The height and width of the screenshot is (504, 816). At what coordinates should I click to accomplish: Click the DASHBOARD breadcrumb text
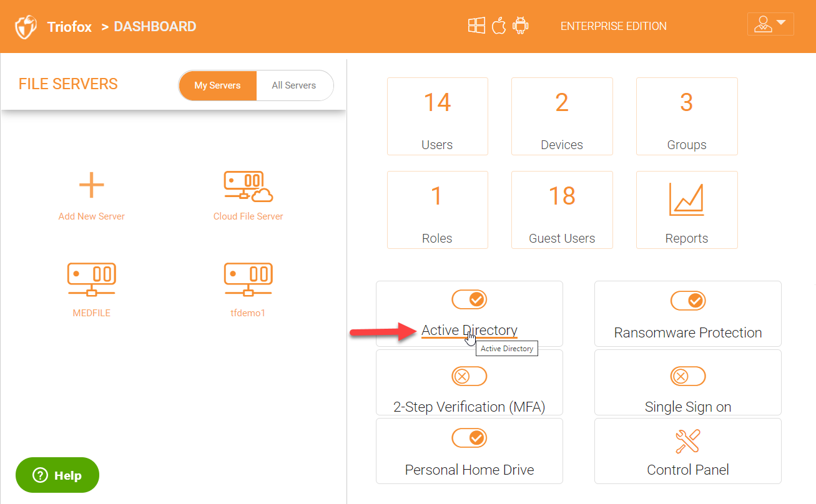155,26
